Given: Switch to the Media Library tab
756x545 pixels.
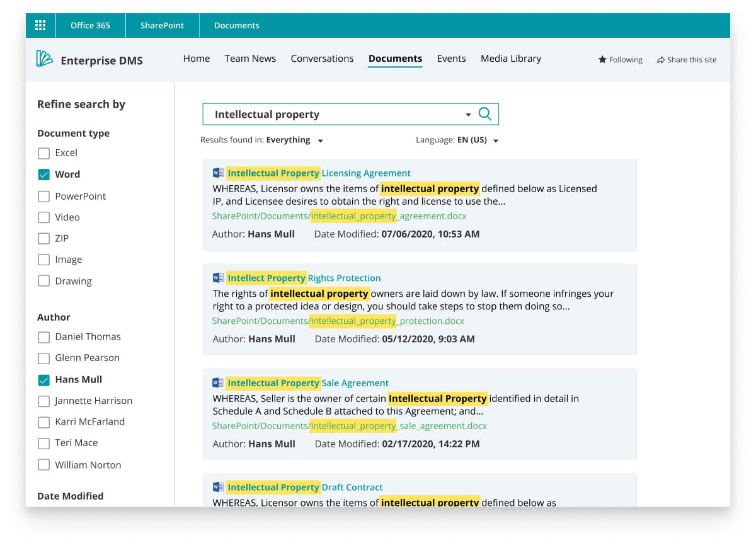Looking at the screenshot, I should [x=510, y=59].
